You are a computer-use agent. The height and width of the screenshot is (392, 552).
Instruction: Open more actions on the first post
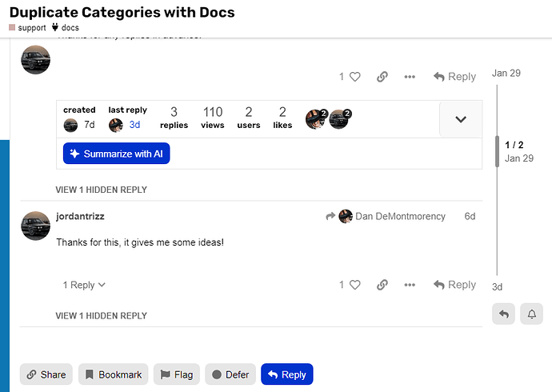(410, 77)
